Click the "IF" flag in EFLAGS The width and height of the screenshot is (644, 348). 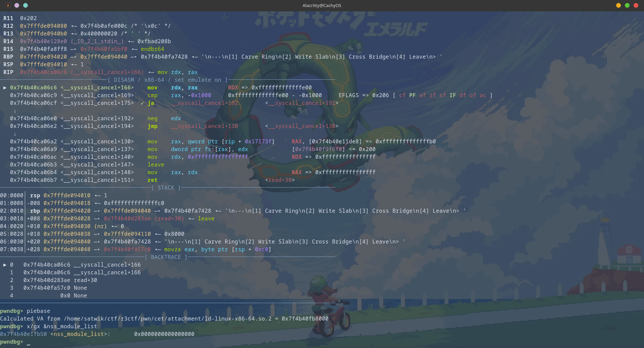pyautogui.click(x=453, y=95)
